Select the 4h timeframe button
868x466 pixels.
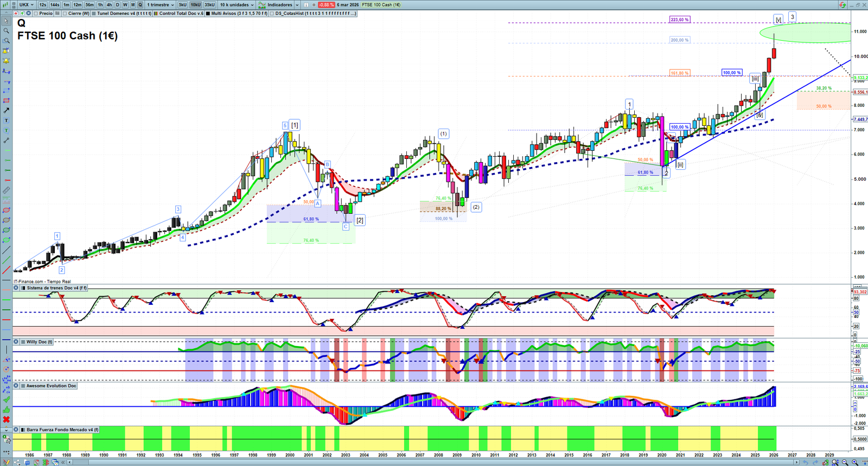109,5
